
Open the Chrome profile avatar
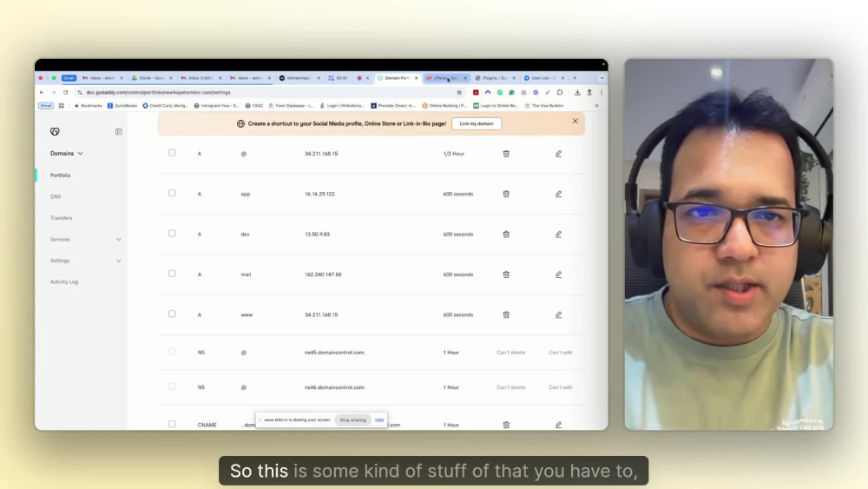[x=589, y=92]
